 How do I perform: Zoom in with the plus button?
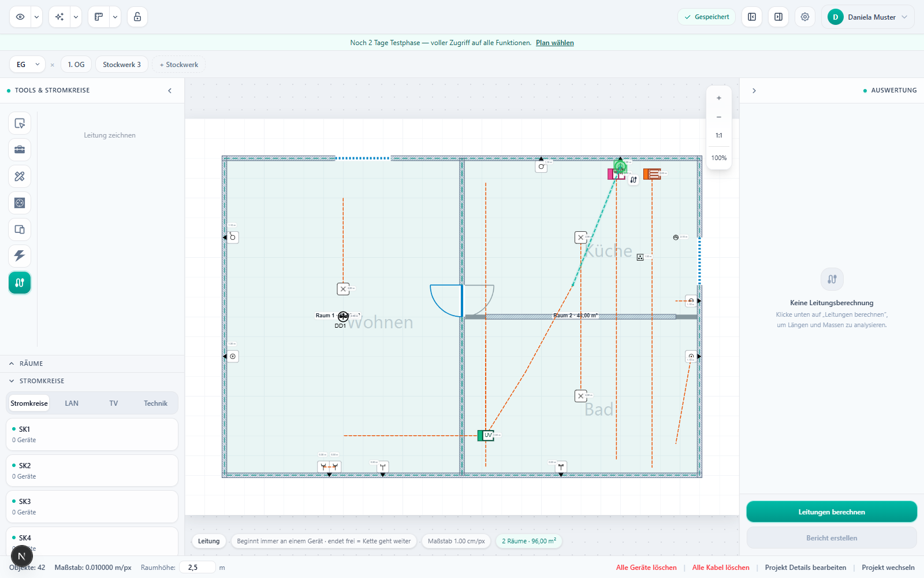pyautogui.click(x=719, y=98)
